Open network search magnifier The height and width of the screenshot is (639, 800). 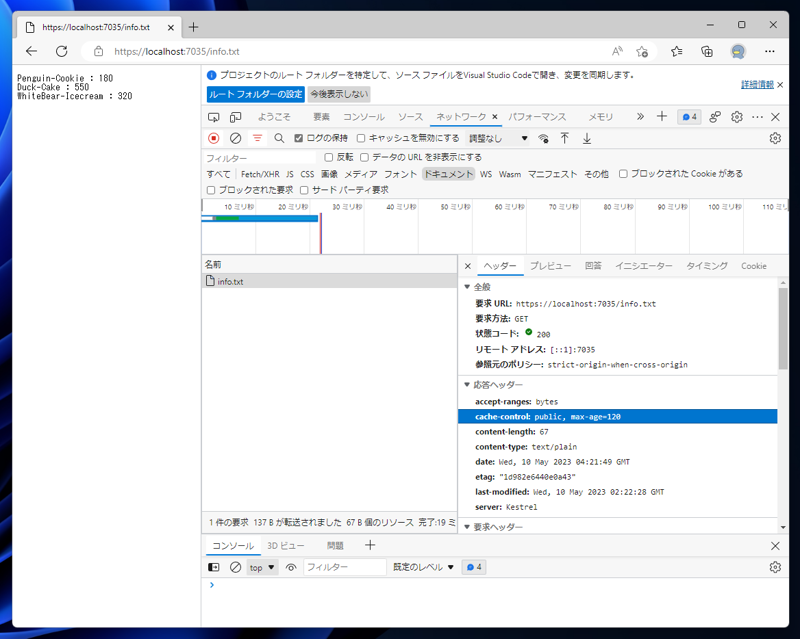[x=279, y=138]
